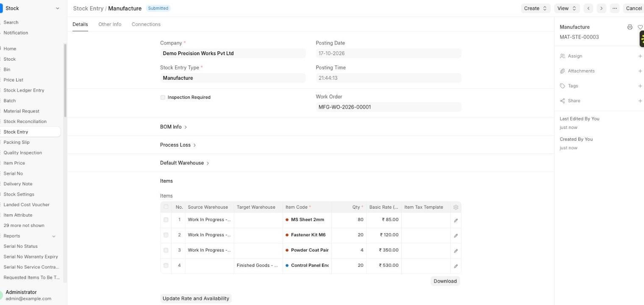Image resolution: width=644 pixels, height=305 pixels.
Task: Open Search in the sidebar
Action: coord(11,22)
